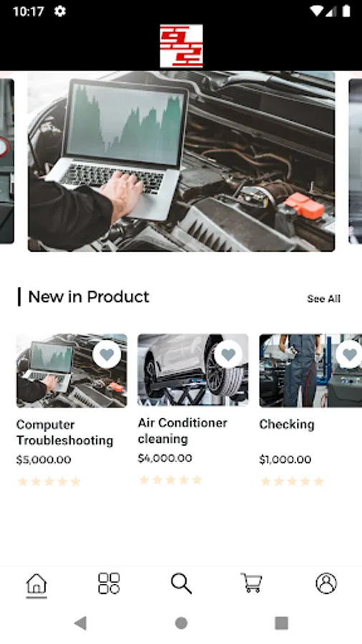
Task: Favorite the Checking product heart
Action: coord(349,354)
